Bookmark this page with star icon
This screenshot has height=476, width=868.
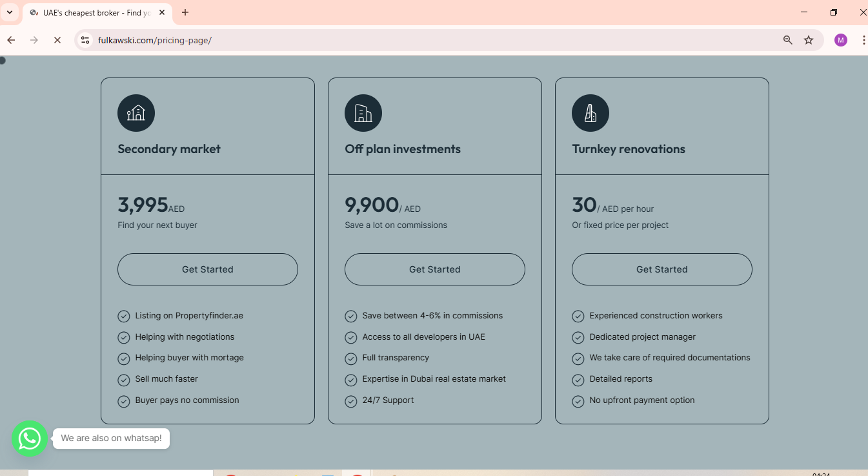pyautogui.click(x=809, y=40)
